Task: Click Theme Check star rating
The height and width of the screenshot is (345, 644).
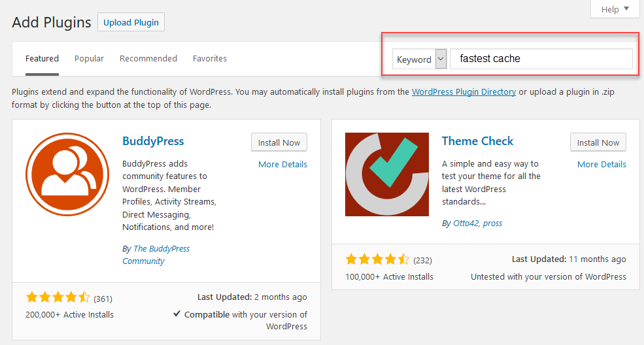Action: tap(377, 259)
